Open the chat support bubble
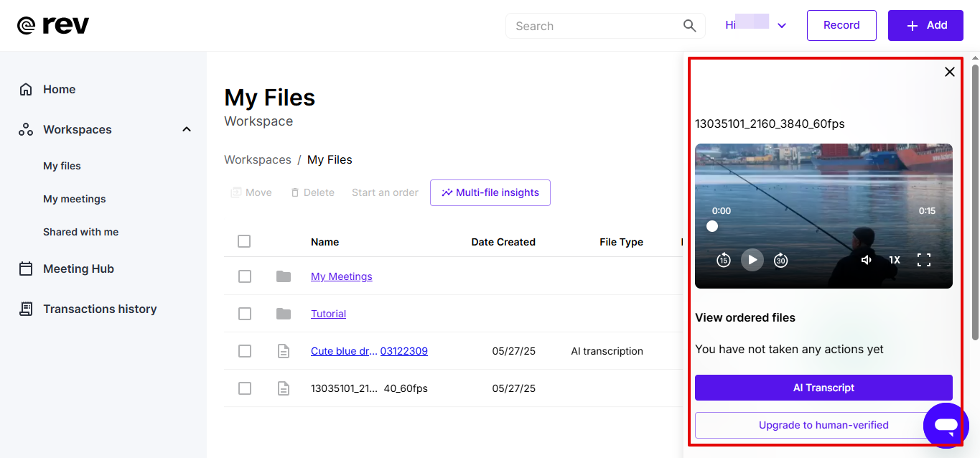The width and height of the screenshot is (980, 458). pos(946,425)
